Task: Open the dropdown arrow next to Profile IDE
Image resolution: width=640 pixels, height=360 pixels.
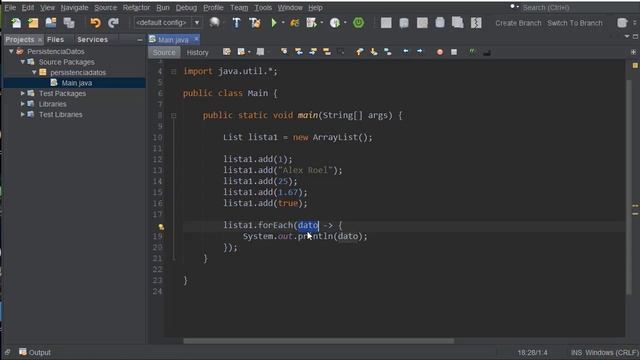Action: tap(345, 23)
